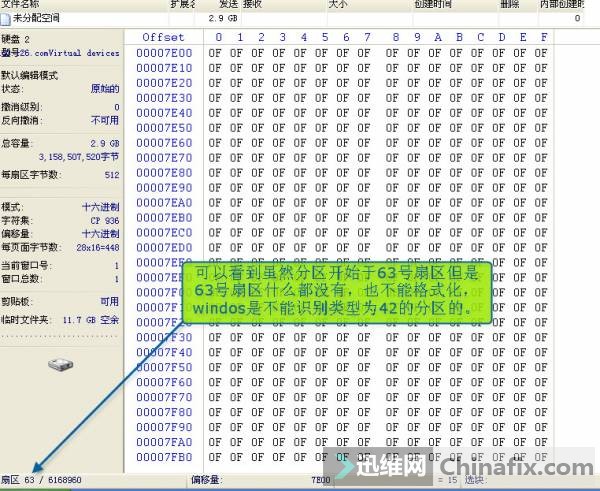Click offset row 00007E50
This screenshot has width=600, height=491.
164,127
